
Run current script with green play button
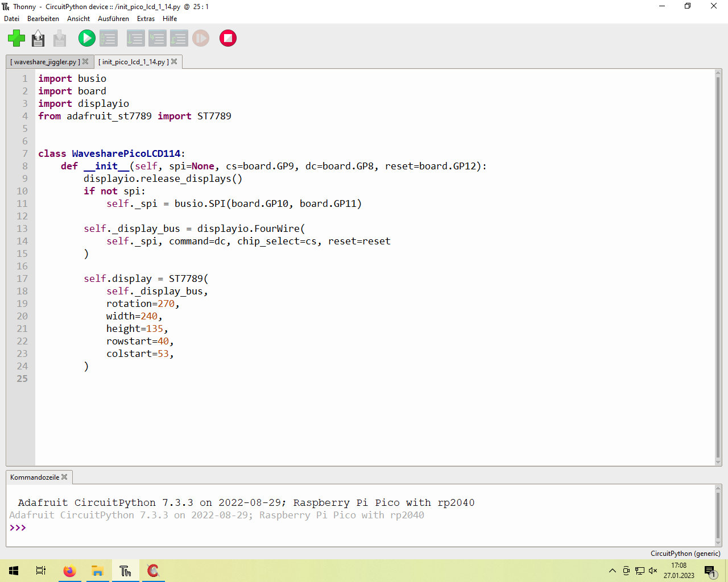click(87, 39)
